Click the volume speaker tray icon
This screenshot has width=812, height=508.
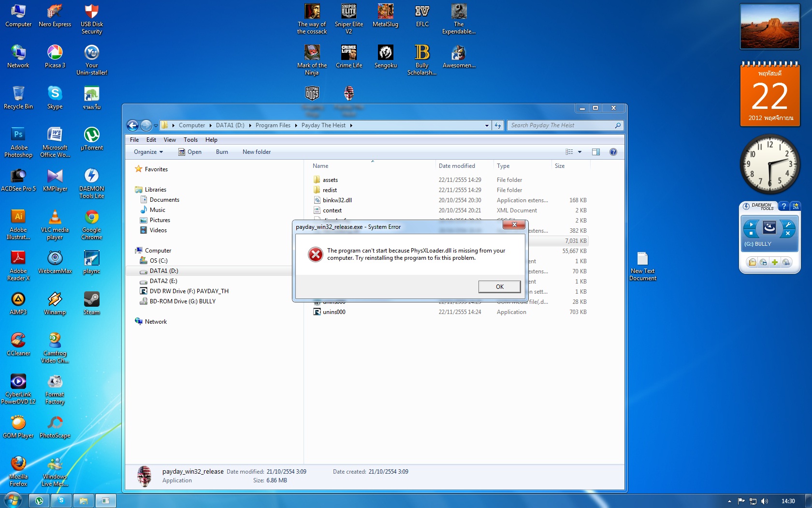coord(764,501)
